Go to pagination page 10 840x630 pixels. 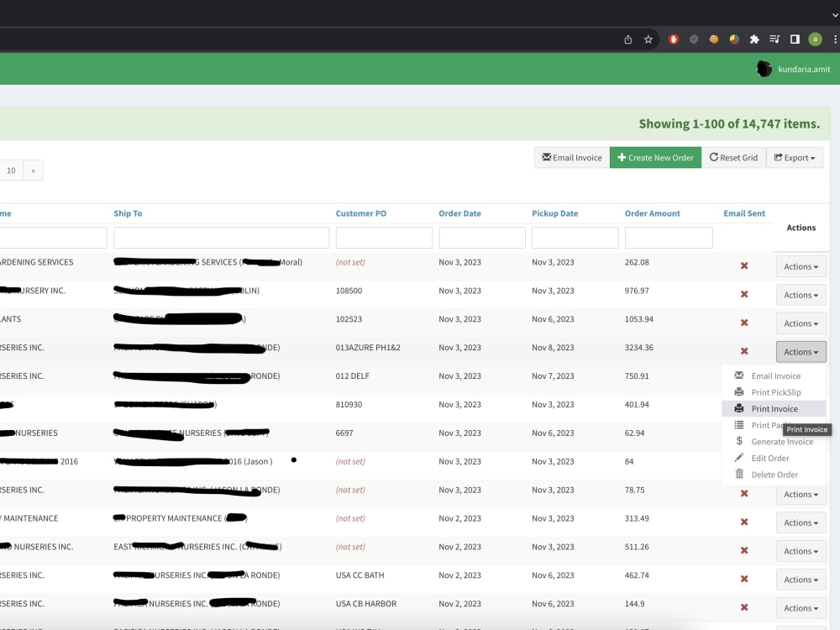(11, 171)
